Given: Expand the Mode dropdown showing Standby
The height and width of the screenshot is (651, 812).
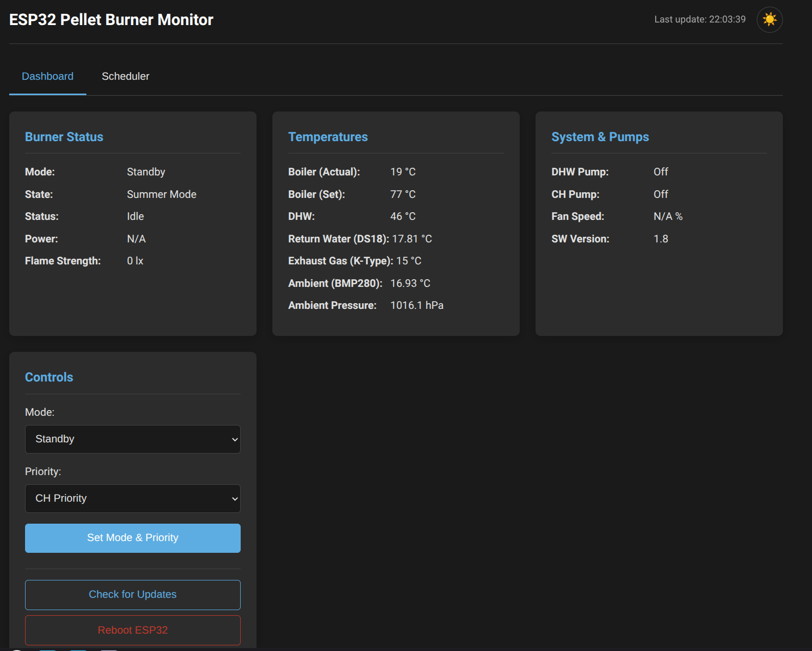Looking at the screenshot, I should point(132,439).
